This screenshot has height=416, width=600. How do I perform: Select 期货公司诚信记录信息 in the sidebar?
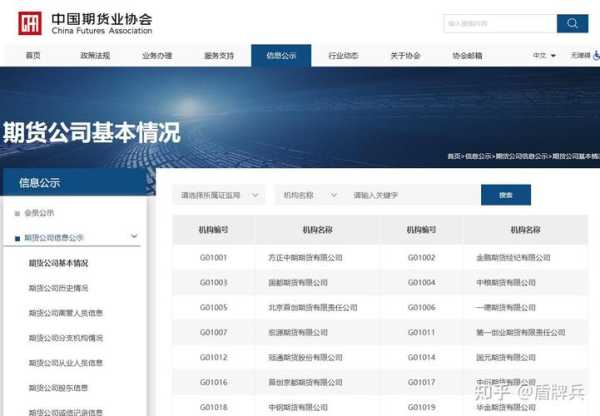coord(66,412)
